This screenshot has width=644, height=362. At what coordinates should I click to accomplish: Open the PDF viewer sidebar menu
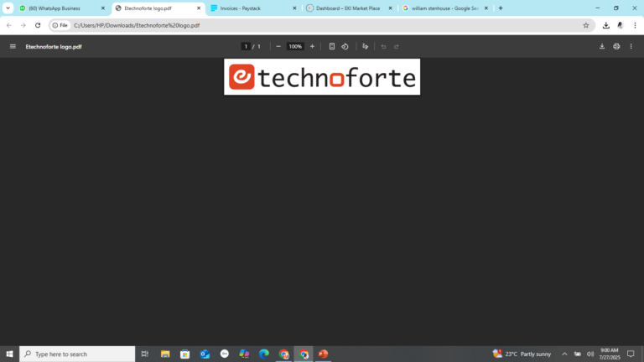click(x=13, y=46)
